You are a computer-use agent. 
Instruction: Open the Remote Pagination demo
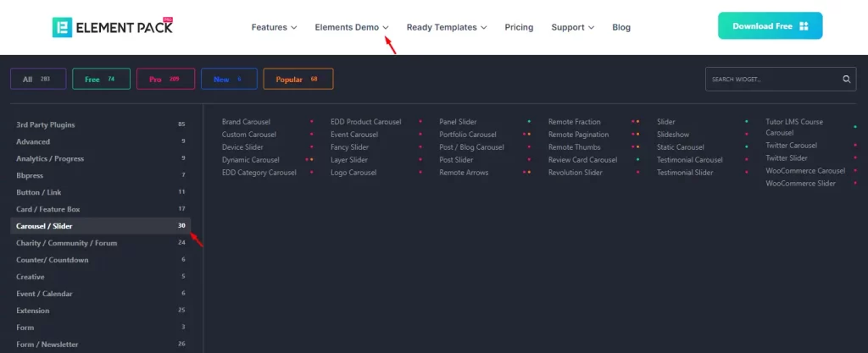tap(578, 135)
